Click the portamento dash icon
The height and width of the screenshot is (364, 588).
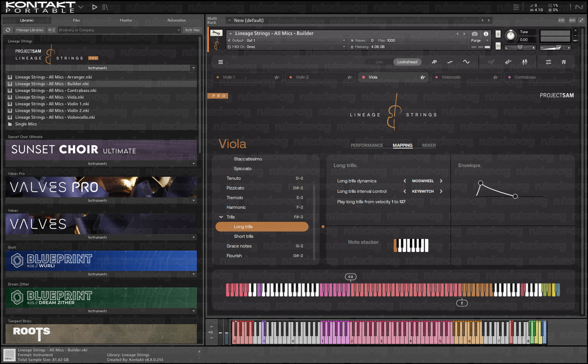coord(450,62)
